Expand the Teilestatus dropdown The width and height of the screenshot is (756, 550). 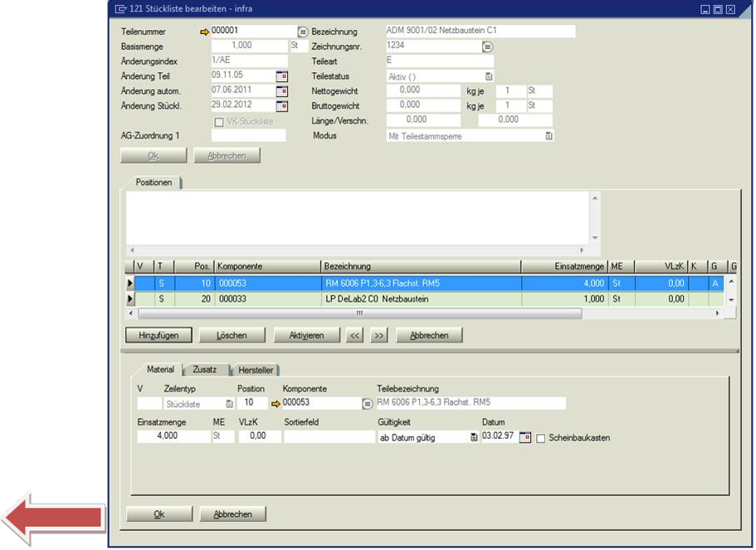489,76
